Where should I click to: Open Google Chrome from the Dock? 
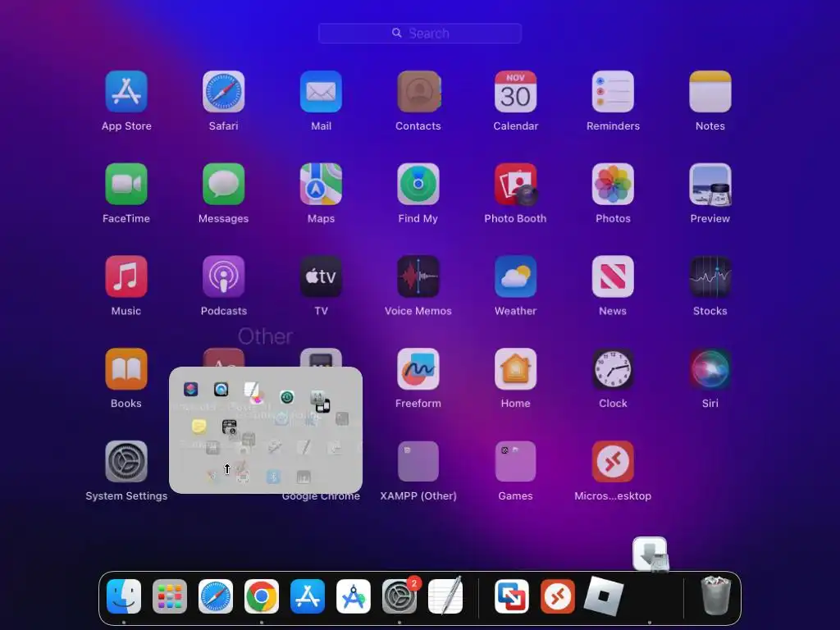coord(262,596)
